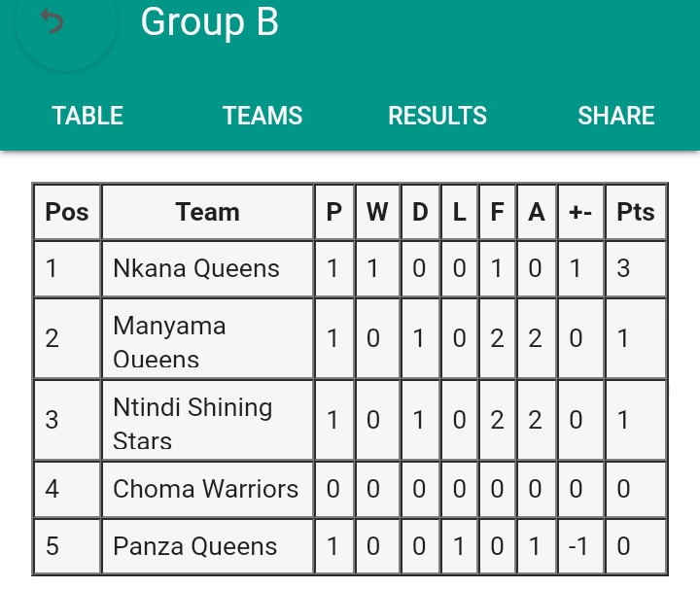Select the SHARE tab

(x=615, y=116)
